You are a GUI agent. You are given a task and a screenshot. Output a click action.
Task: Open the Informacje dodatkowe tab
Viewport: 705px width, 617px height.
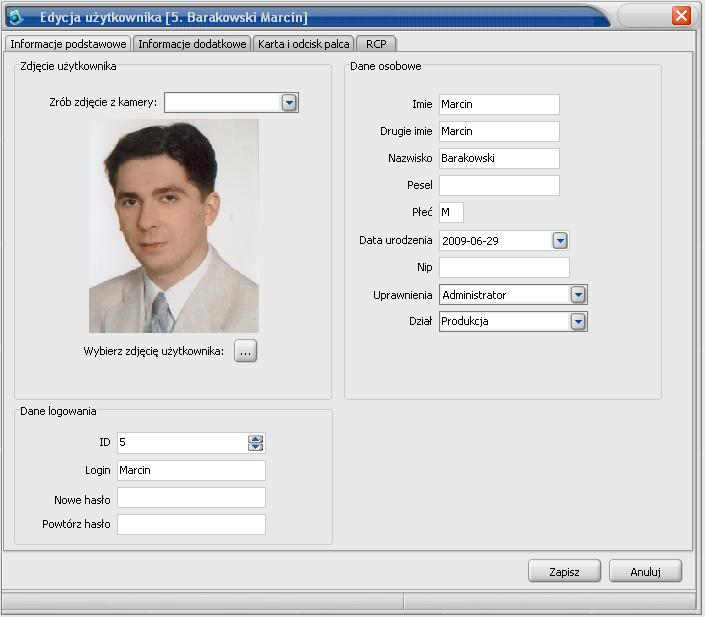(x=192, y=44)
